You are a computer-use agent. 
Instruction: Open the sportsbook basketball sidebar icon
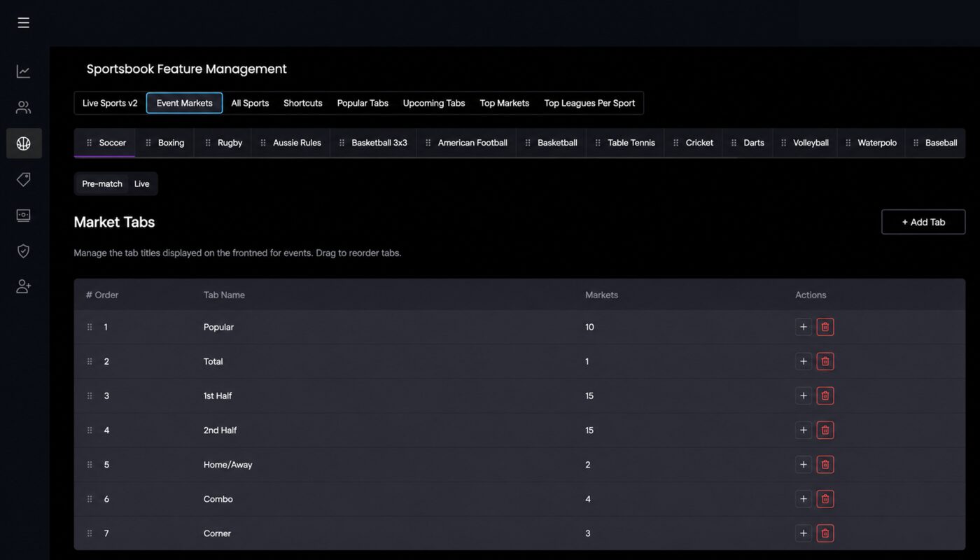pyautogui.click(x=23, y=143)
